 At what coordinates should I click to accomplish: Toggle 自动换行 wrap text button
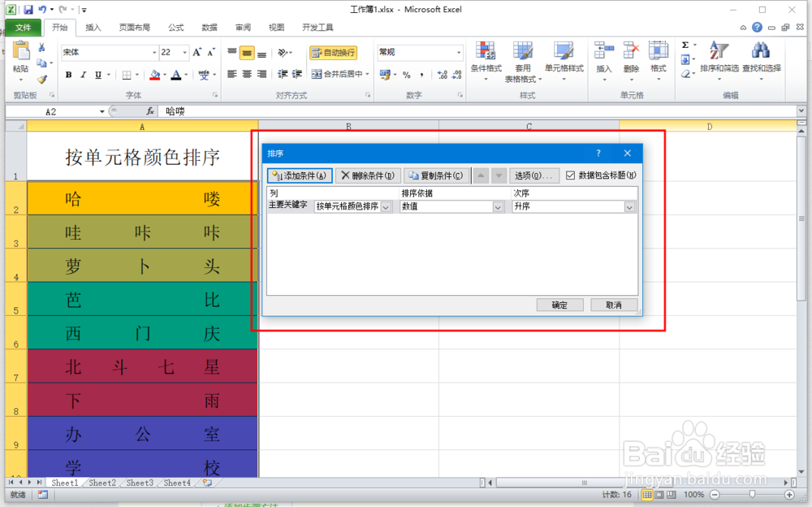(334, 53)
